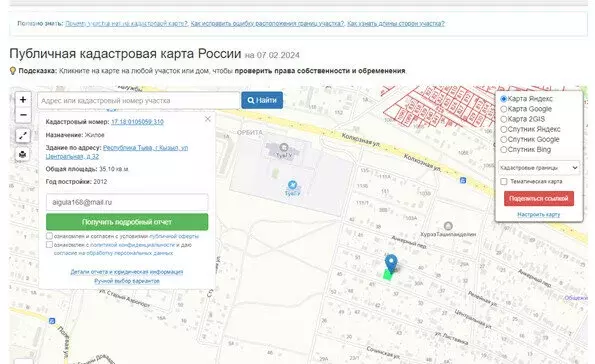Viewport: 595px width, 364px height.
Task: Open link about fixing parcel boundary error
Action: tap(268, 24)
